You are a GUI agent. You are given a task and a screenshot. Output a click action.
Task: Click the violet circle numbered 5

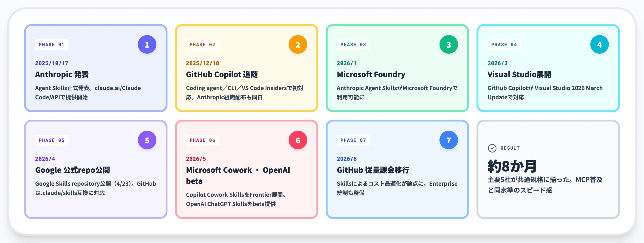click(147, 140)
